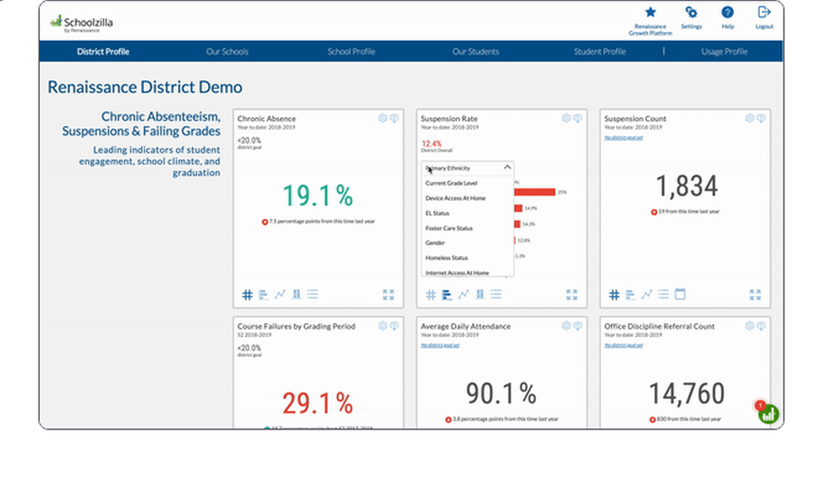Open calendar view on Suspension Count card

[681, 295]
